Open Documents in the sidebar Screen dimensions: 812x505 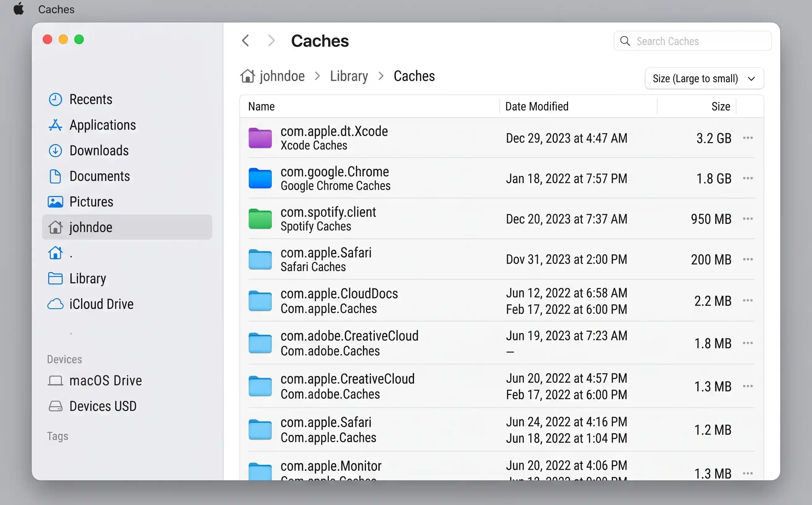(127, 176)
